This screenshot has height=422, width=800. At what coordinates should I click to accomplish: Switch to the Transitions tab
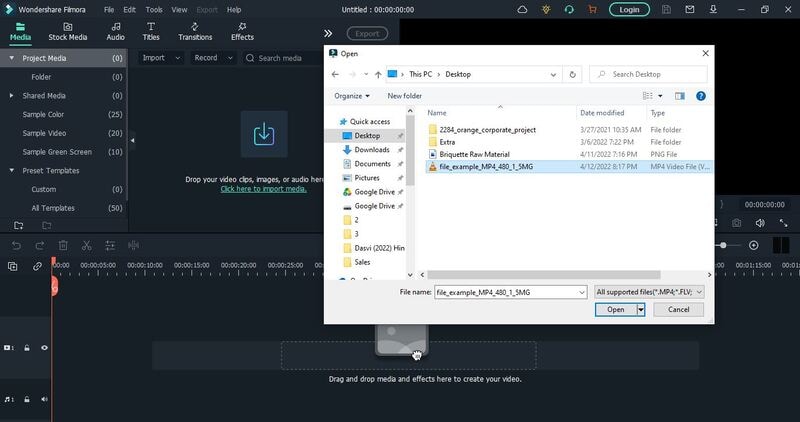[195, 32]
